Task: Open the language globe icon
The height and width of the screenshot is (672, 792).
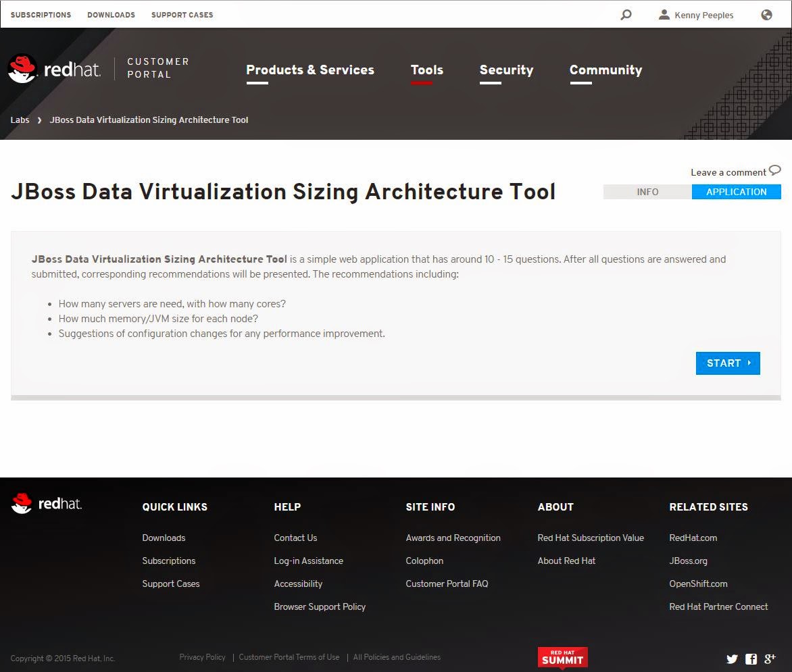Action: coord(766,15)
